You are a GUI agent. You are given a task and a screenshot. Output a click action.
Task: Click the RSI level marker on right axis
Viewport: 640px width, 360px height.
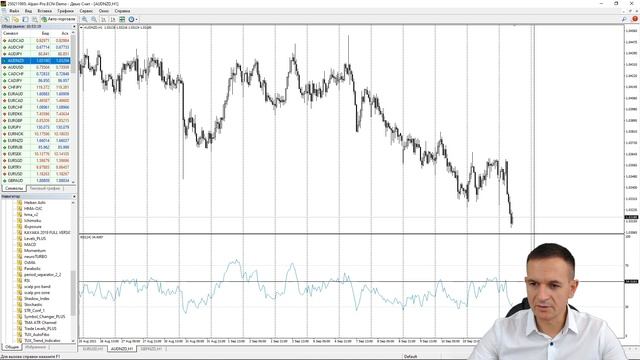631,282
